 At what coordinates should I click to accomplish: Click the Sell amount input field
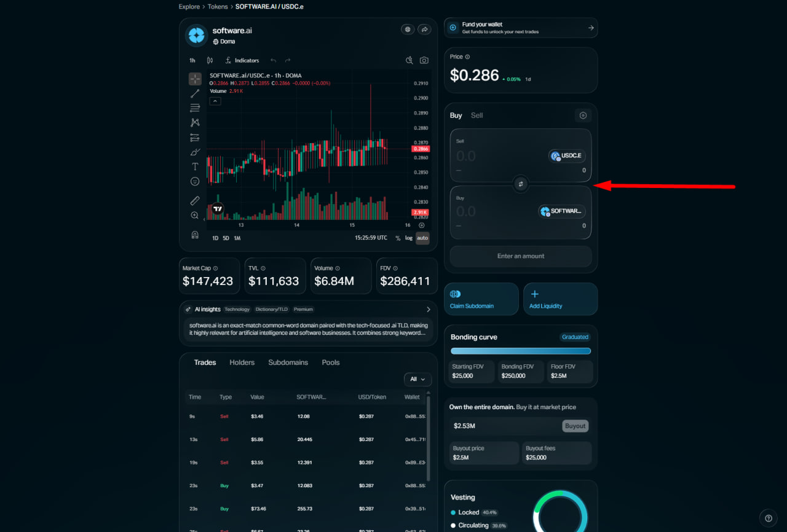point(492,157)
